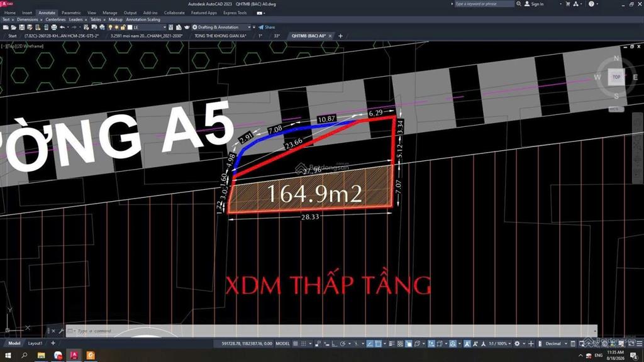644x362 pixels.
Task: Open the Collaborate ribbon tab
Action: point(174,13)
